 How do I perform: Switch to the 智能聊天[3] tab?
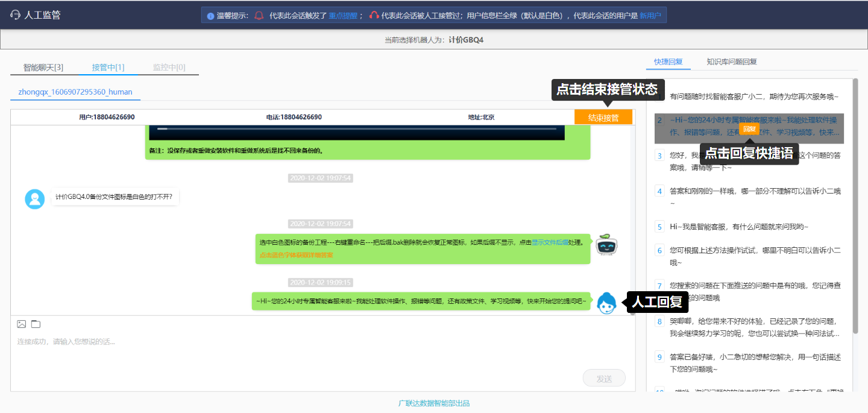(x=43, y=68)
